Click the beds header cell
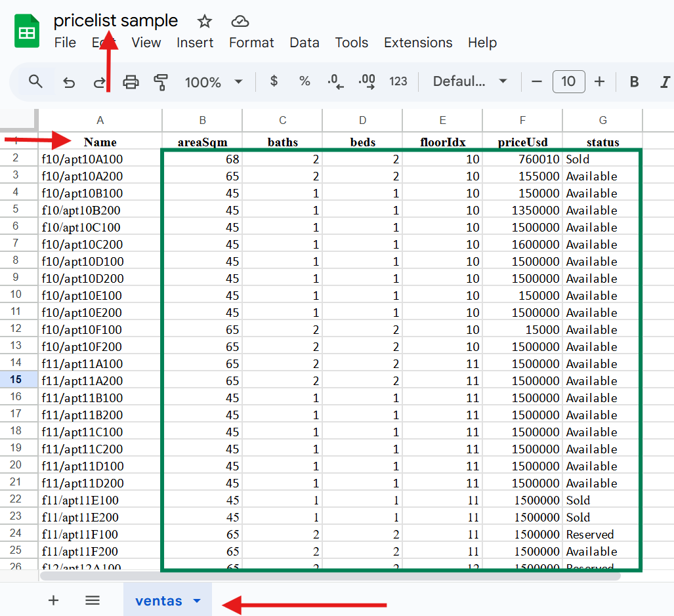Image resolution: width=674 pixels, height=616 pixels. (362, 142)
